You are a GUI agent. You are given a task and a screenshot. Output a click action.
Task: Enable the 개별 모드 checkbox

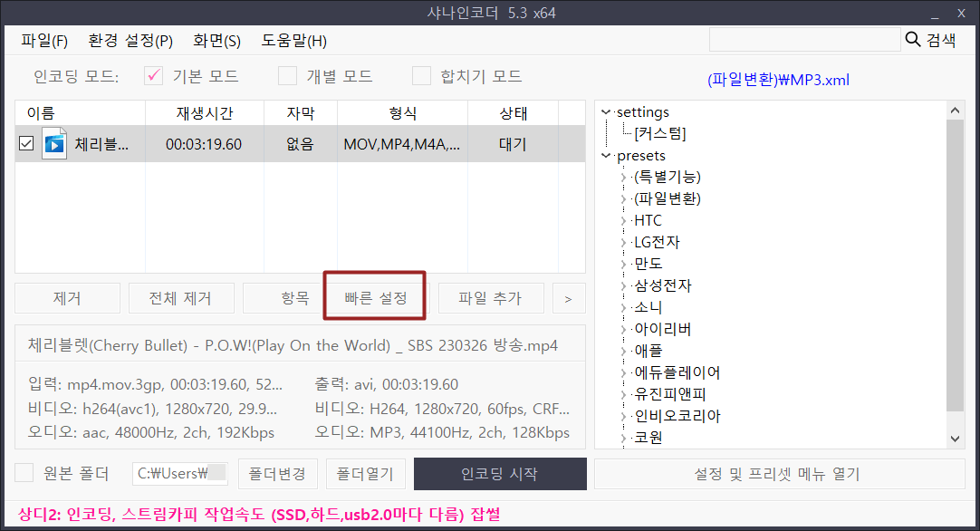coord(287,76)
